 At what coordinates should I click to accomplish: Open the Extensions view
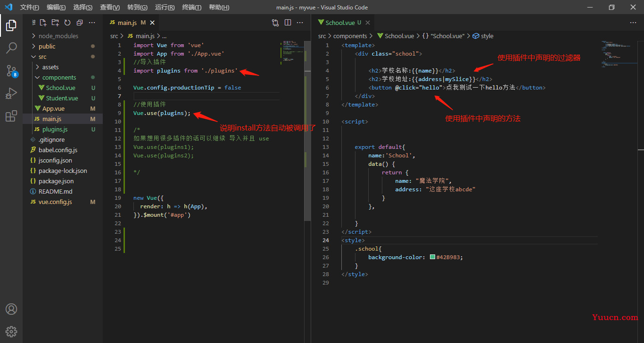(x=11, y=116)
